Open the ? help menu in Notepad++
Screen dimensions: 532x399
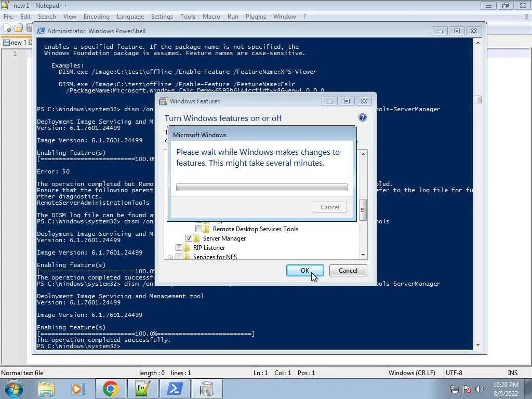[x=304, y=17]
